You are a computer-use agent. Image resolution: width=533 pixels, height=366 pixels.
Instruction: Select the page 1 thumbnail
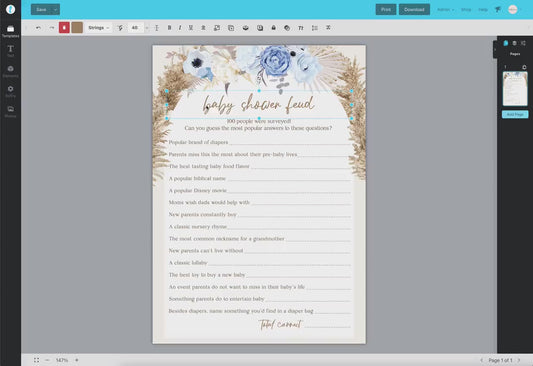[x=515, y=89]
